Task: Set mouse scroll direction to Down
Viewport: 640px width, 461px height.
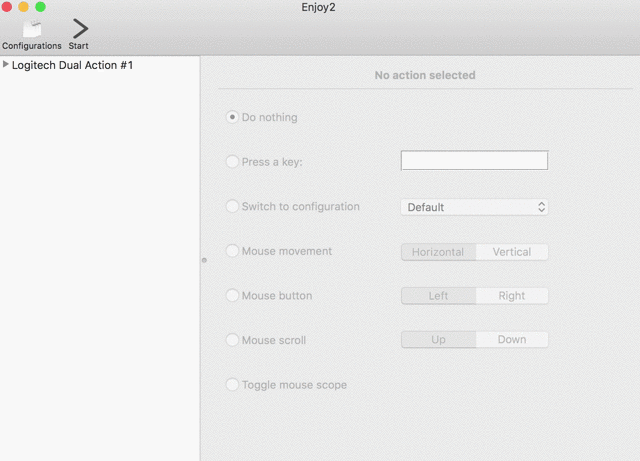Action: 512,339
